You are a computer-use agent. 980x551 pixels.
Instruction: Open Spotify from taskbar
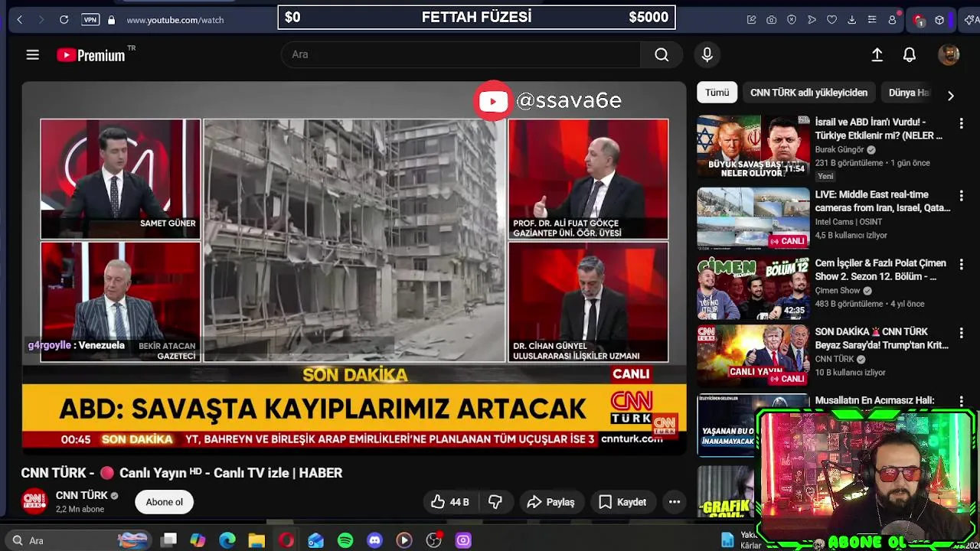[x=345, y=540]
